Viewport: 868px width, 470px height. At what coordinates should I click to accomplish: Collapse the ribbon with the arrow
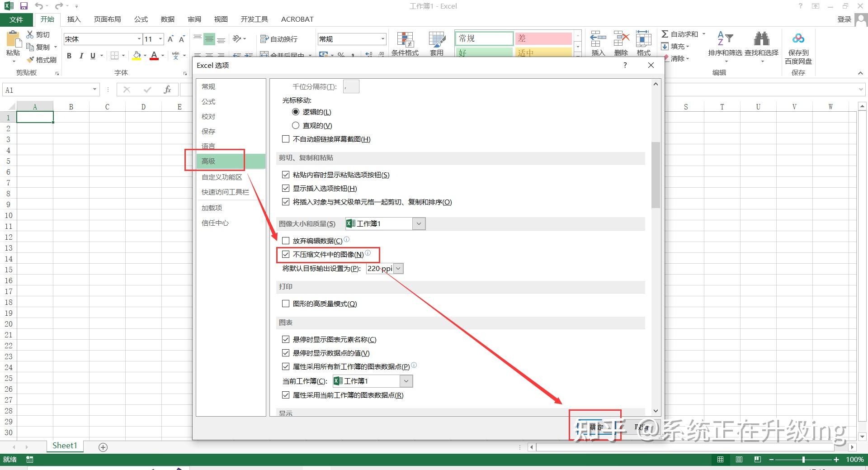(x=860, y=73)
